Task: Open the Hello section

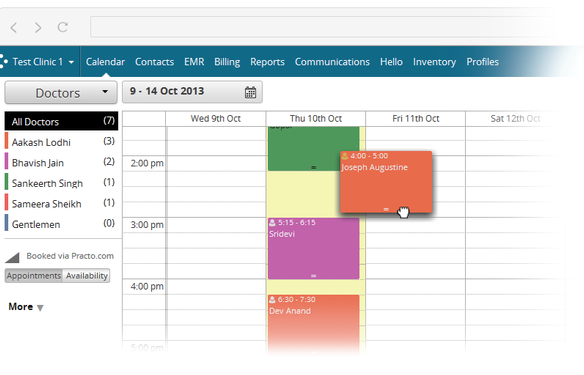Action: [x=391, y=62]
